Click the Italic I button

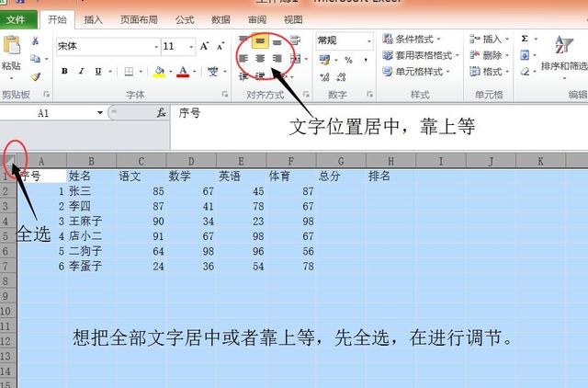pos(82,71)
